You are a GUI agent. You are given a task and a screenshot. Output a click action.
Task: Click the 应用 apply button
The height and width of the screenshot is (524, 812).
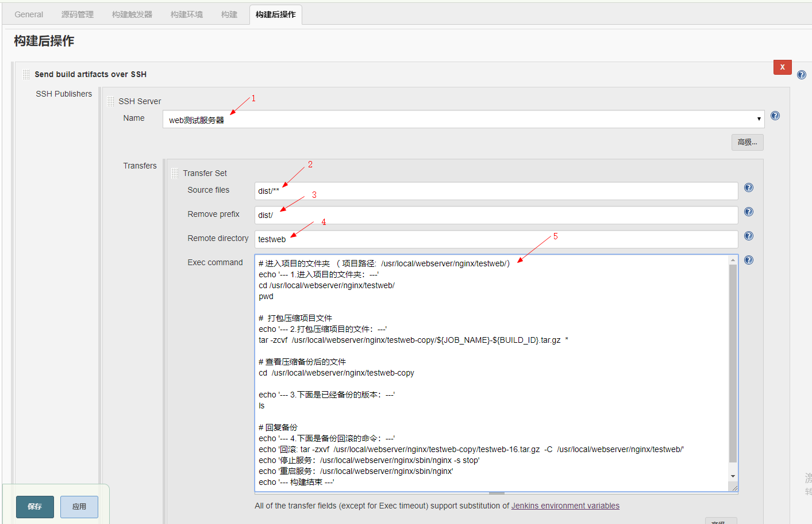pos(79,507)
